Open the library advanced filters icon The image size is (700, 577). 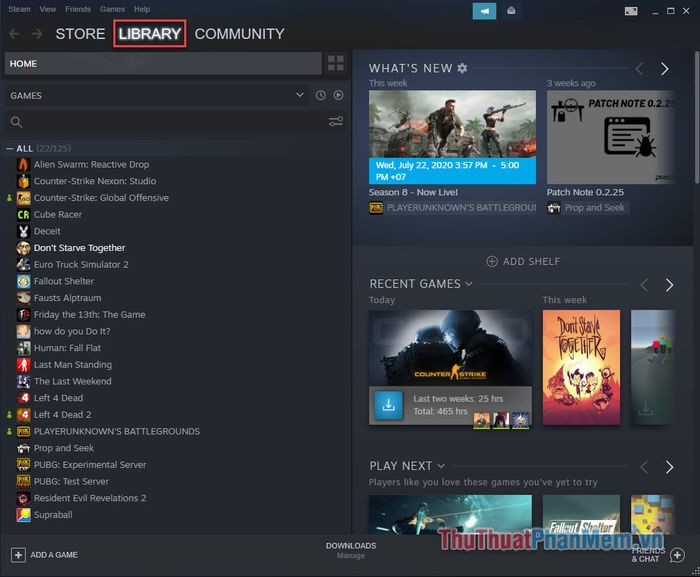[336, 121]
